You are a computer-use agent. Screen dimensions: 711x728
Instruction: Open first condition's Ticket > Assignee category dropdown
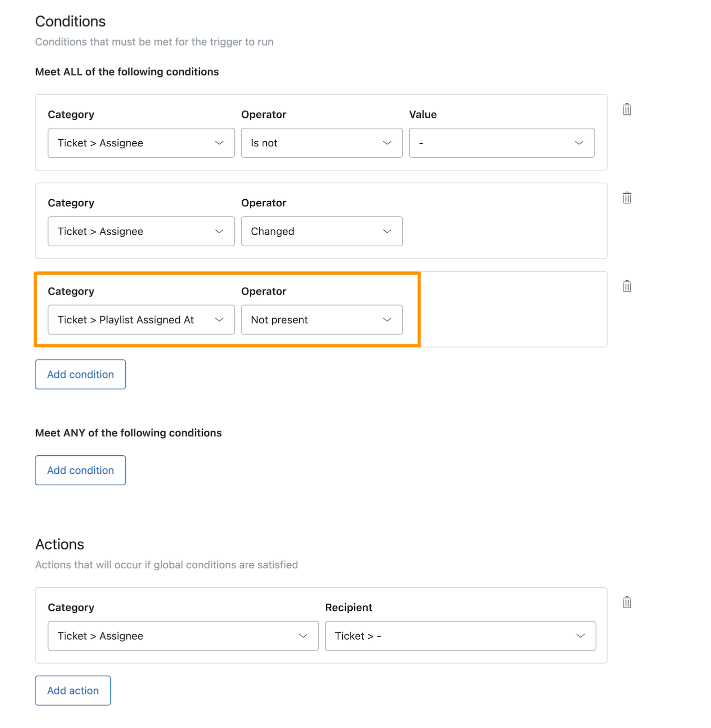(x=141, y=143)
